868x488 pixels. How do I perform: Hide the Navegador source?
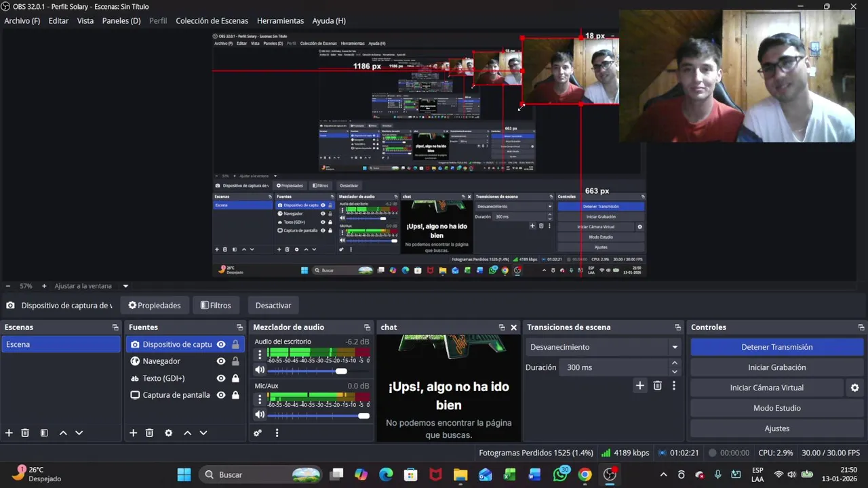click(x=221, y=361)
